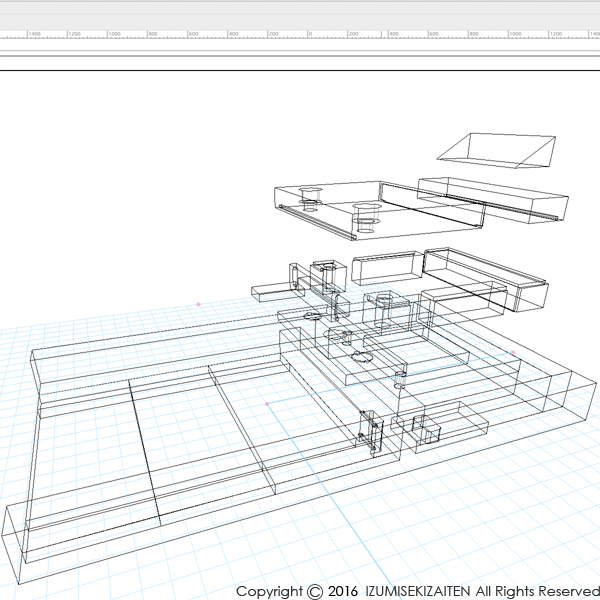Viewport: 600px width, 600px height.
Task: Click the left 1000 mark on the ruler
Action: pyautogui.click(x=112, y=34)
